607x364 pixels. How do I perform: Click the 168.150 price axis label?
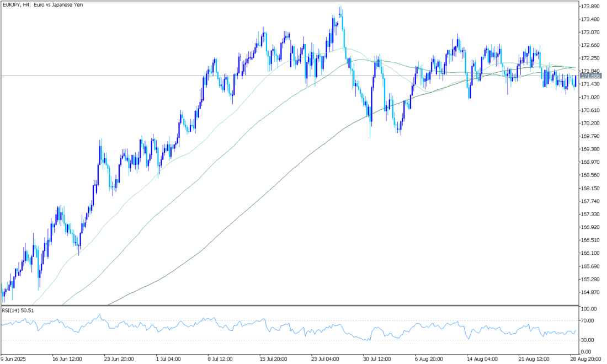590,188
